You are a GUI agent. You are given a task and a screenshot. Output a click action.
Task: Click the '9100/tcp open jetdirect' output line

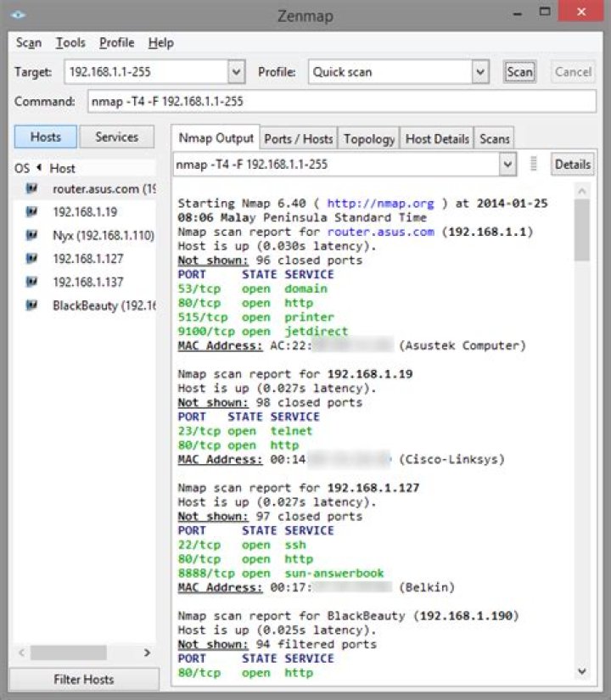click(262, 331)
